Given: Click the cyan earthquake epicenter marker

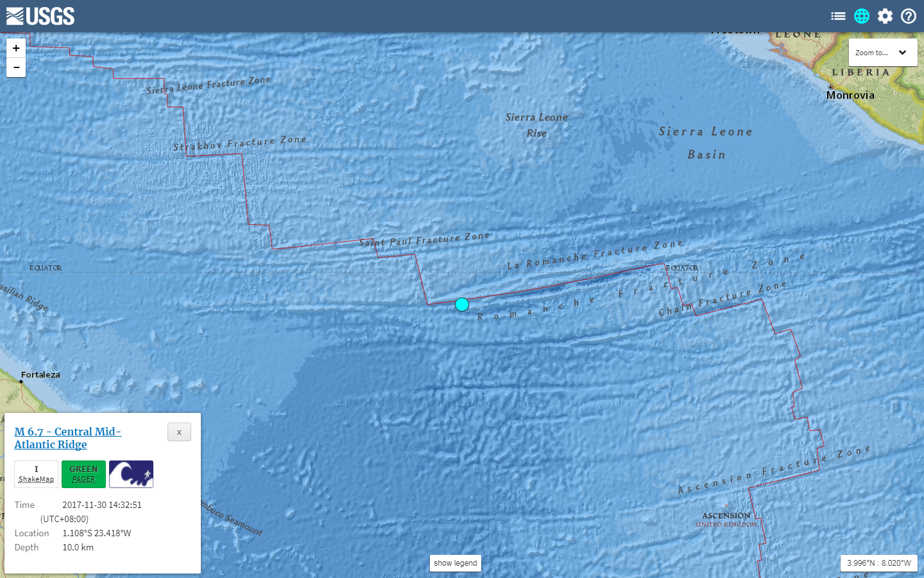Looking at the screenshot, I should (462, 304).
